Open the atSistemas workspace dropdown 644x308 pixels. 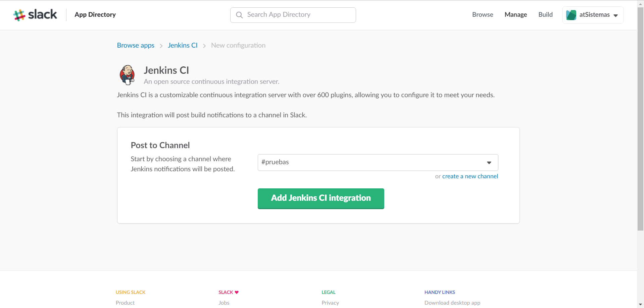tap(593, 15)
